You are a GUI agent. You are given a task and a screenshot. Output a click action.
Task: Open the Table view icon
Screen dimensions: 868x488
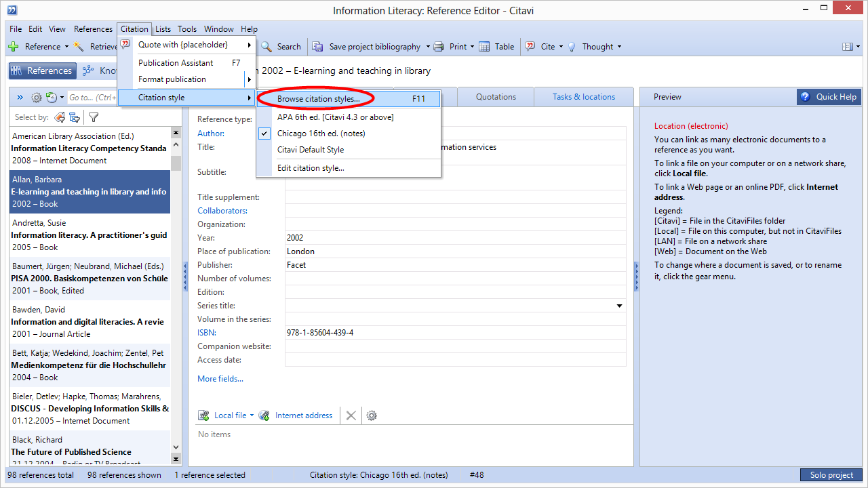484,47
